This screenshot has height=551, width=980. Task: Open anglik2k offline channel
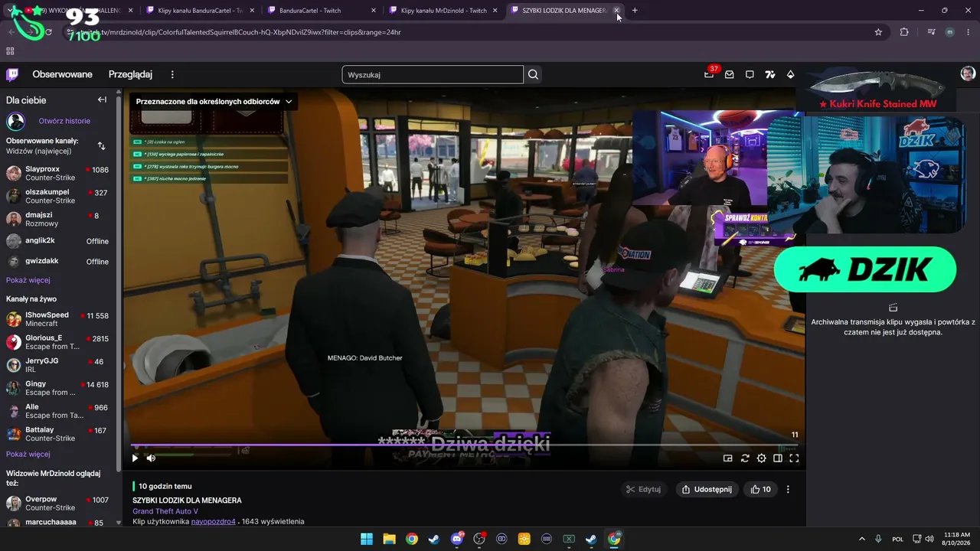58,241
